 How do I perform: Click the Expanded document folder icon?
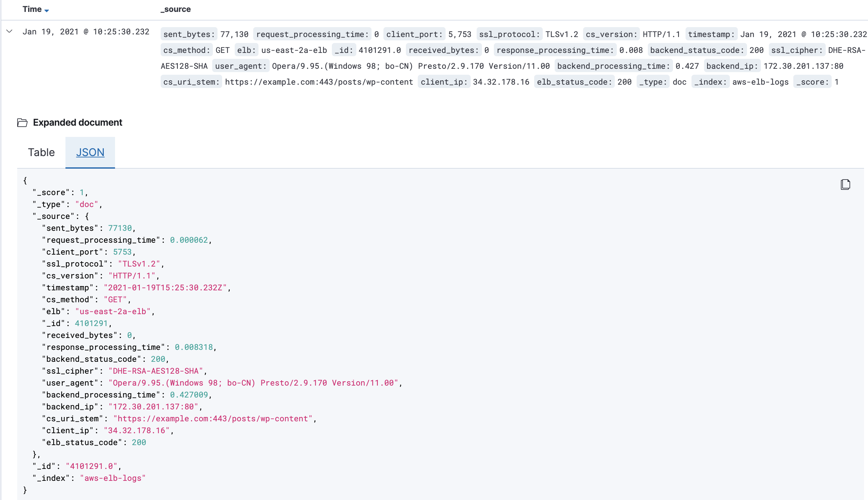pyautogui.click(x=22, y=123)
